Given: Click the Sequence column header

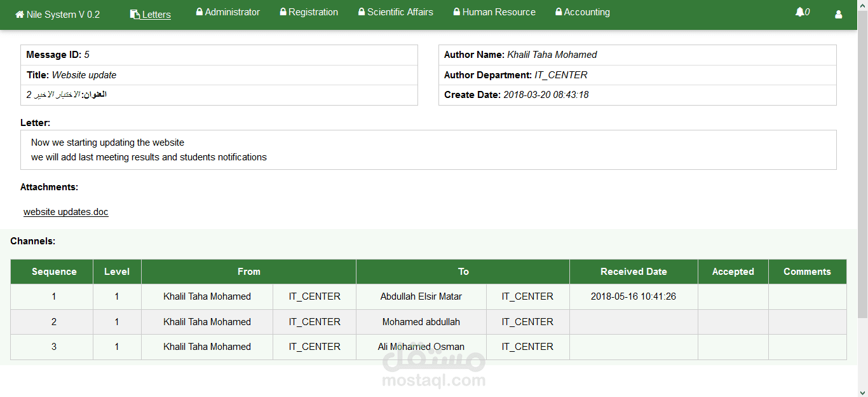Looking at the screenshot, I should point(54,272).
